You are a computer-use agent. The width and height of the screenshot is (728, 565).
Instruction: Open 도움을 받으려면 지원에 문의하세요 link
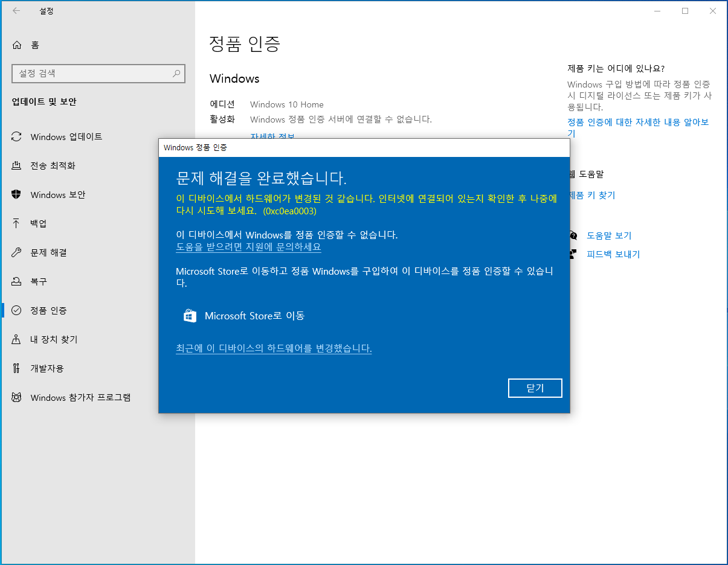[x=248, y=247]
